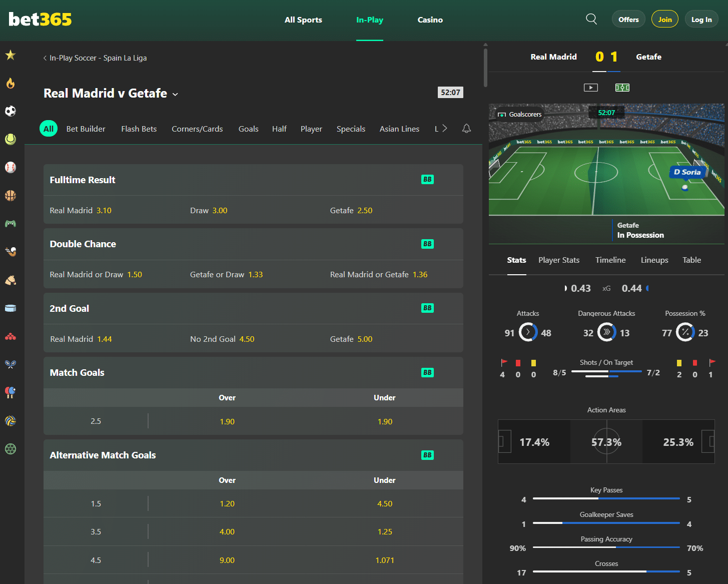Open the live video stream icon
The image size is (728, 584).
coord(591,88)
